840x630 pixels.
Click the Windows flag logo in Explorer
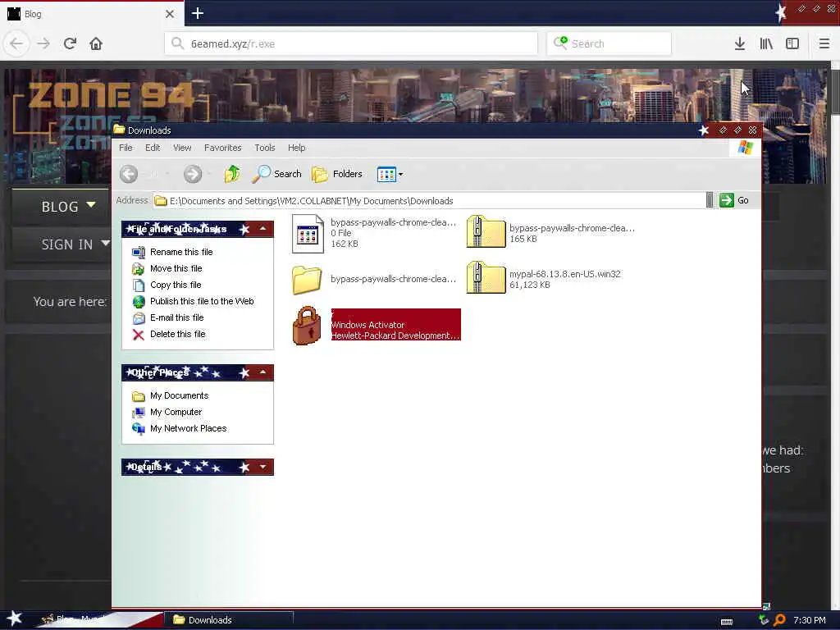point(745,148)
